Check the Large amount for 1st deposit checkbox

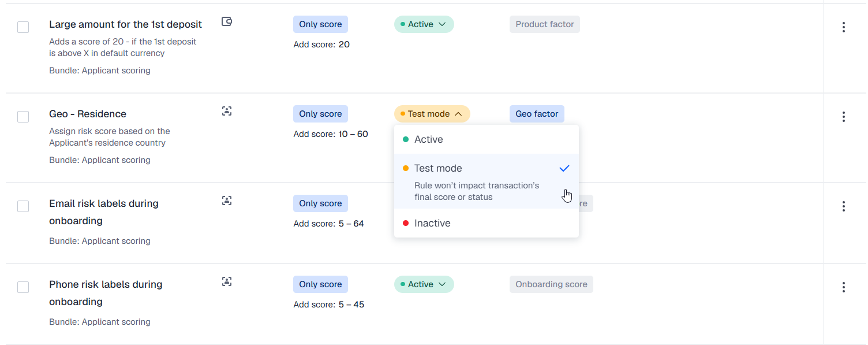click(x=23, y=27)
